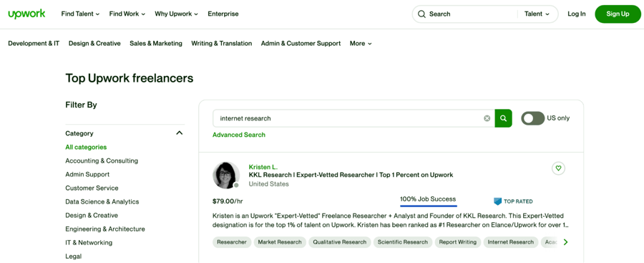Click the magnifier icon in top search bar
This screenshot has height=263, width=644.
[x=421, y=14]
